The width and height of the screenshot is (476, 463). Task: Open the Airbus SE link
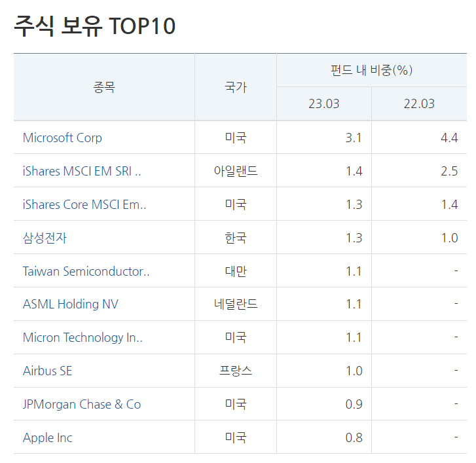pos(48,371)
